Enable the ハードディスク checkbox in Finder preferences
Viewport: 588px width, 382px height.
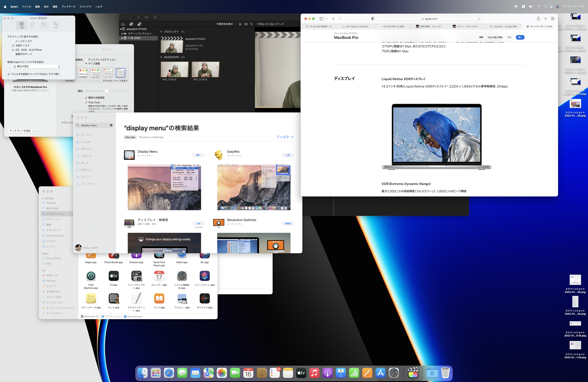coord(13,41)
